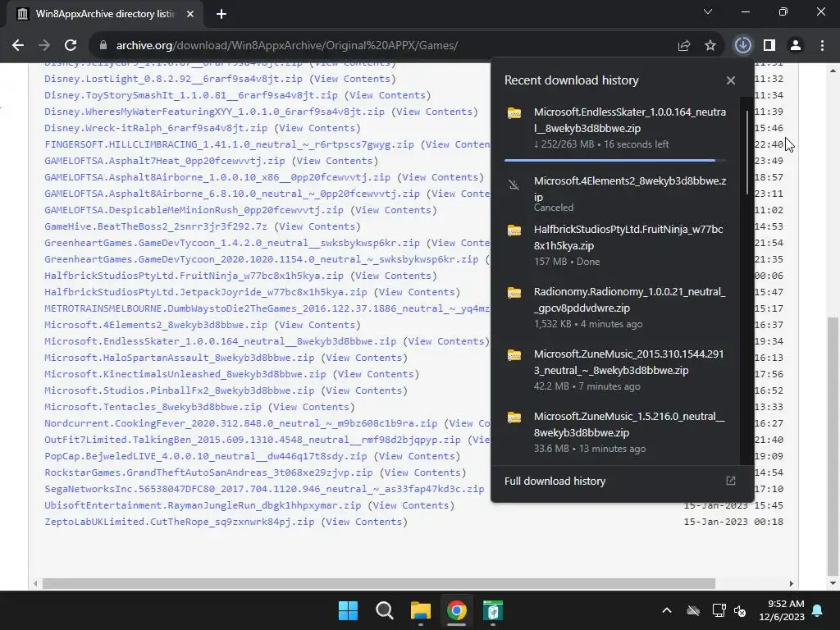Close the Win8AppxArchive tab
This screenshot has height=630, width=840.
(190, 14)
